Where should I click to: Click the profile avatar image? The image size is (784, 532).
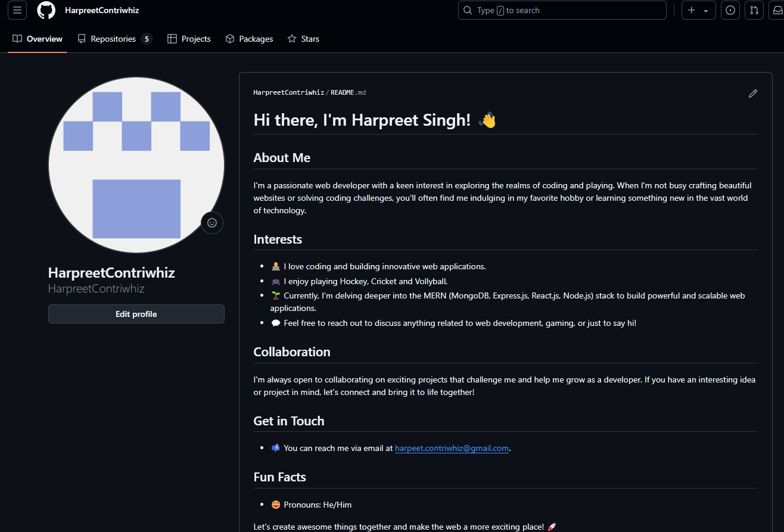[136, 165]
